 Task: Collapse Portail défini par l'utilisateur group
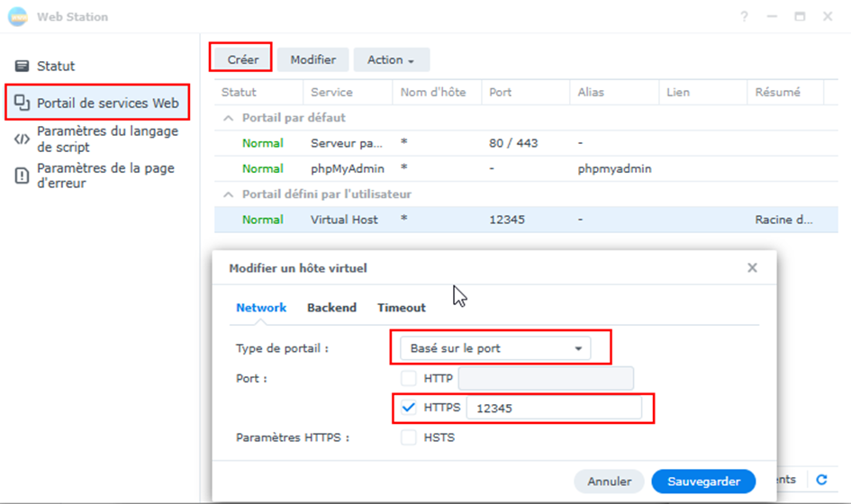pos(229,194)
